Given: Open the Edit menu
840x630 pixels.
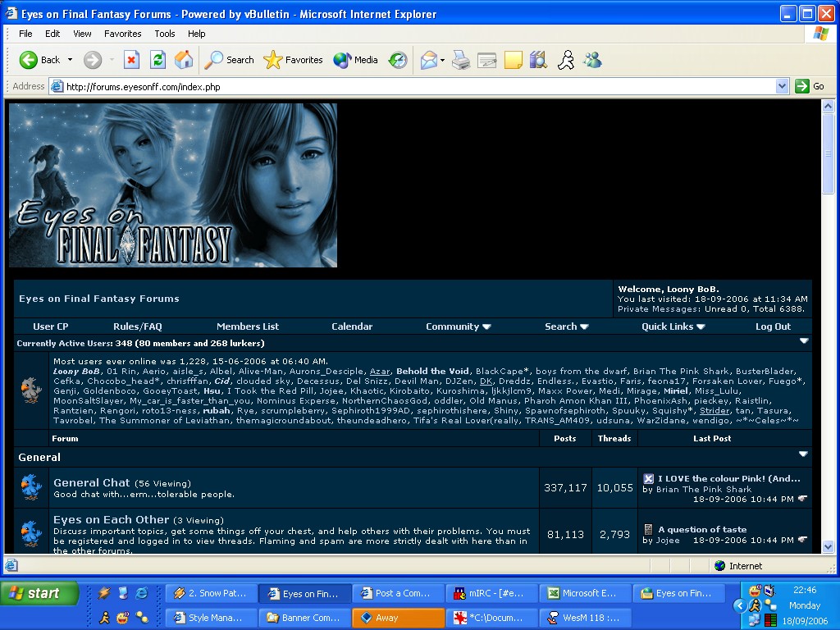Looking at the screenshot, I should coord(52,34).
